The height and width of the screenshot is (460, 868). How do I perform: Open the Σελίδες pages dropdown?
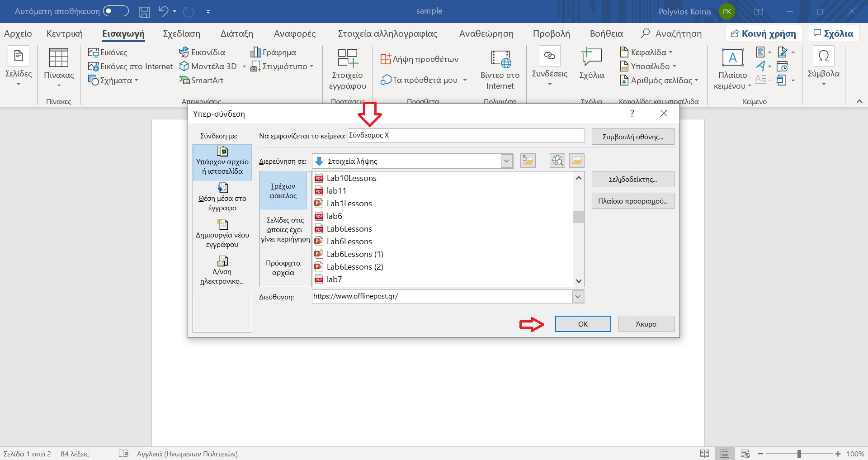(x=19, y=67)
